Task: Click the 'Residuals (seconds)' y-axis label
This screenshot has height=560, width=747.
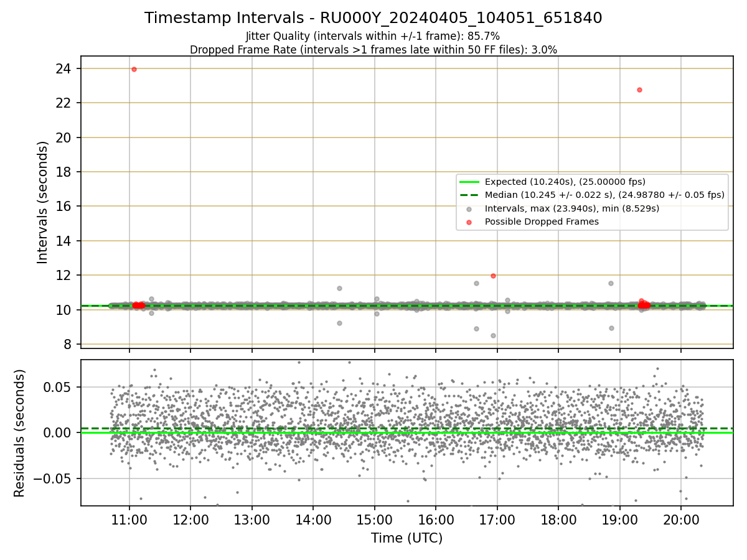Action: 19,433
